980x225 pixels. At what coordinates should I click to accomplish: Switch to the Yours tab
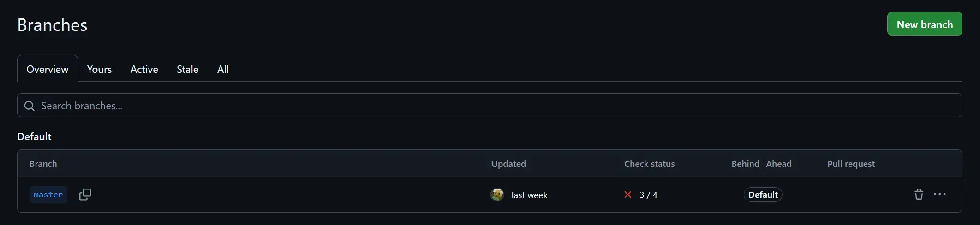pyautogui.click(x=99, y=69)
